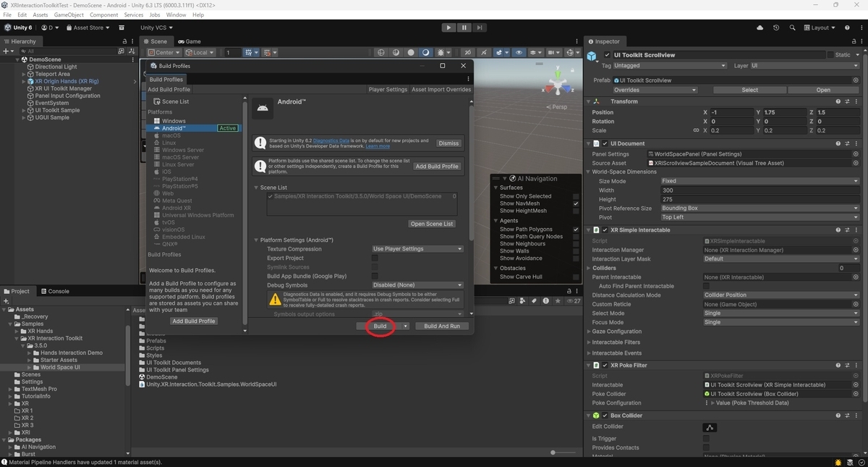
Task: Click the Hierarchy add (+) button
Action: click(7, 51)
